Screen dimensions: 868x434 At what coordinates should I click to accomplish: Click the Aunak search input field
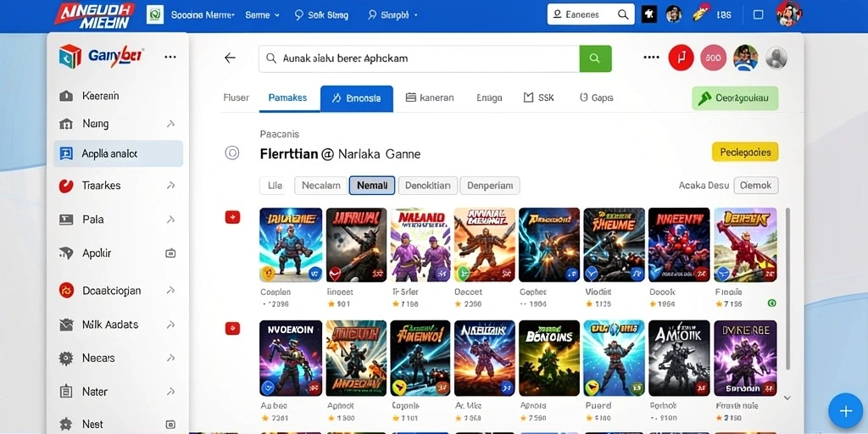[419, 58]
